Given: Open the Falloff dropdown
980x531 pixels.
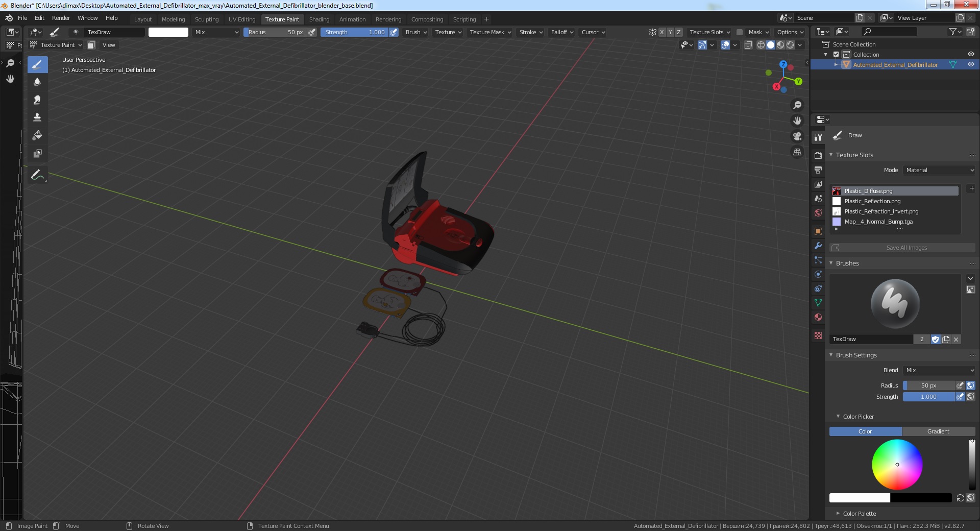Looking at the screenshot, I should coord(562,32).
